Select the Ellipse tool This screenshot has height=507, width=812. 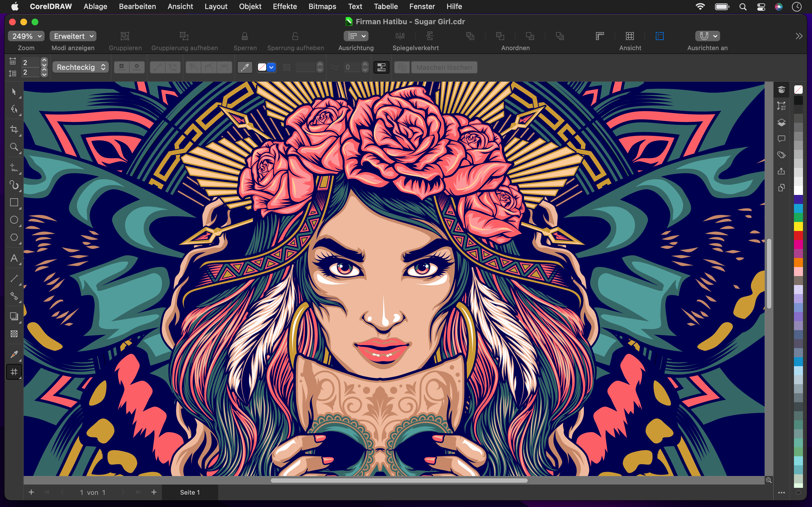14,220
